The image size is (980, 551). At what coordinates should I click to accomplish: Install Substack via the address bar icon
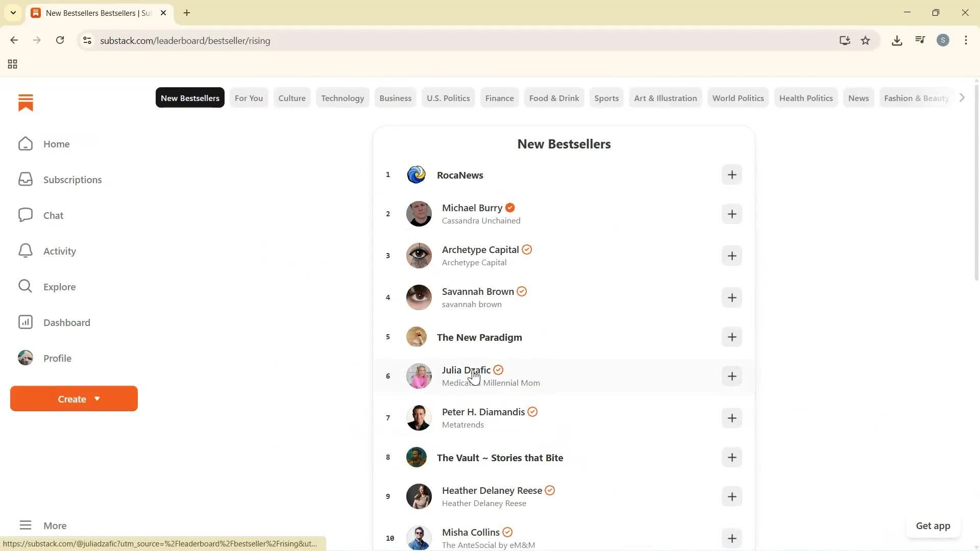point(845,40)
